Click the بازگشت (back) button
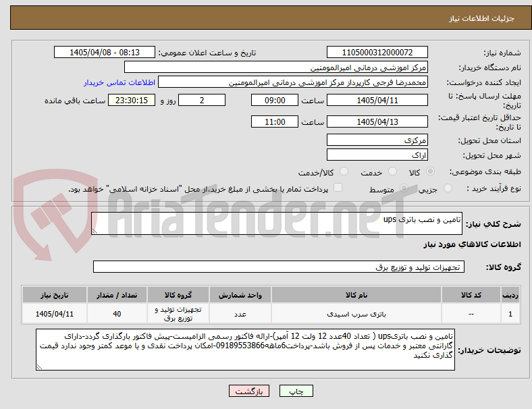This screenshot has height=409, width=532. point(249,391)
